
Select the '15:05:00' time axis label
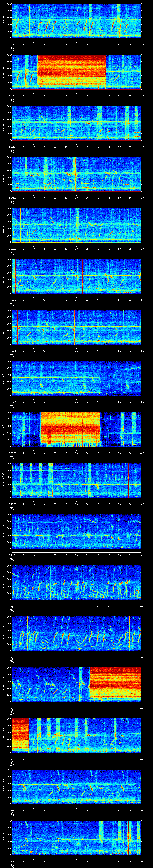(12, 249)
